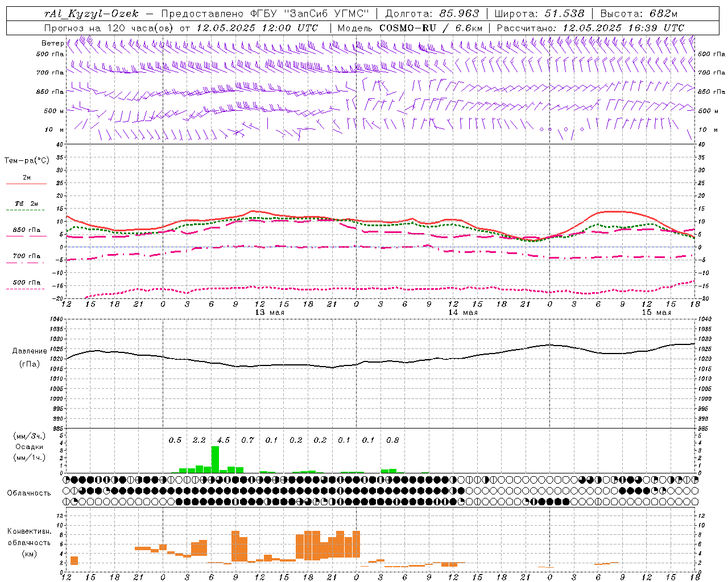This screenshot has width=728, height=582.
Task: Click the Долгота: 85.963 value
Action: [x=432, y=14]
